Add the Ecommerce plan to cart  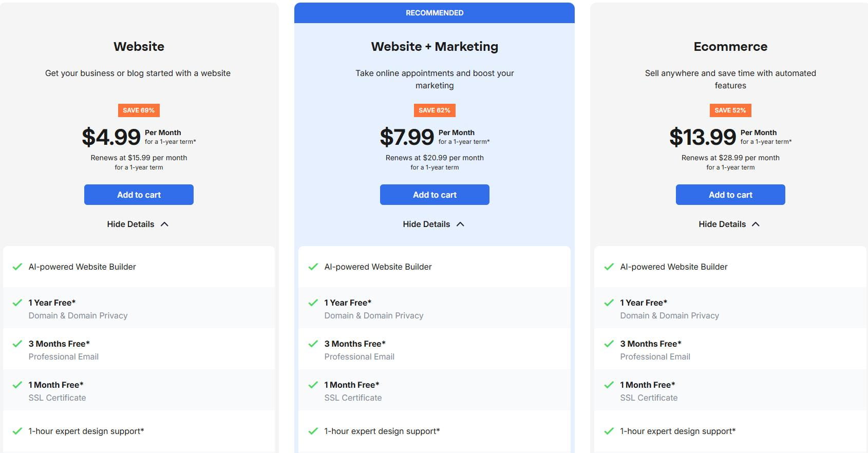tap(730, 195)
